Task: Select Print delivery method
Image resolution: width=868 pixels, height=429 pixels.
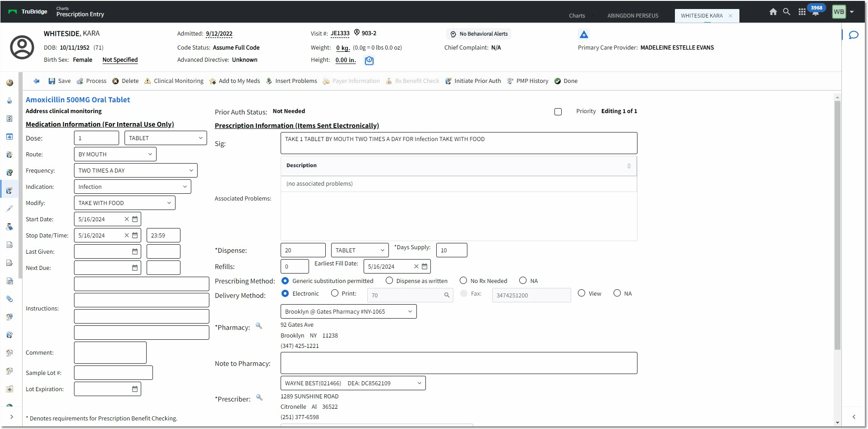Action: tap(335, 293)
